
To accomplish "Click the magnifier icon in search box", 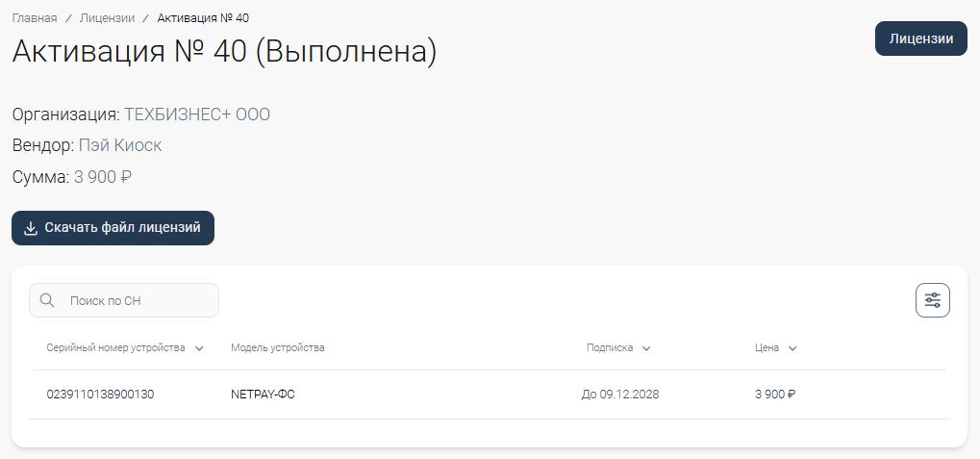I will coord(47,300).
